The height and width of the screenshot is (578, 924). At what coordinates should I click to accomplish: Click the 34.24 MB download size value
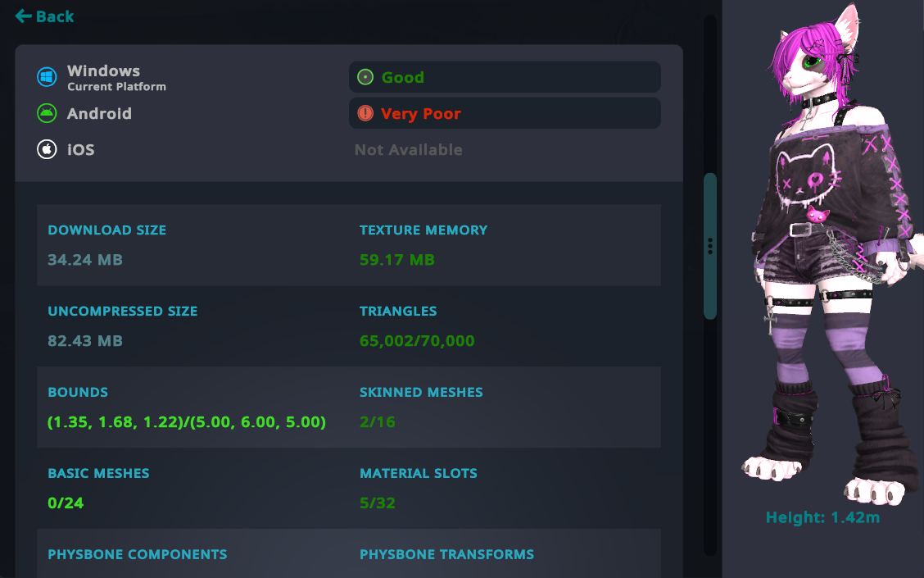85,260
